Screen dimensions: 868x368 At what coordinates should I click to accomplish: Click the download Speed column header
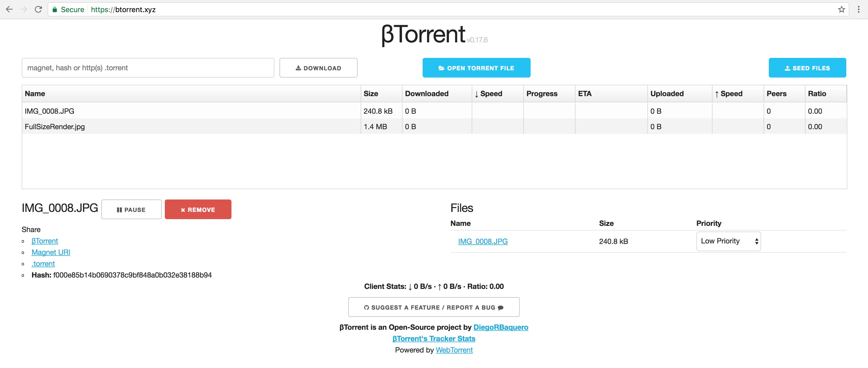498,94
